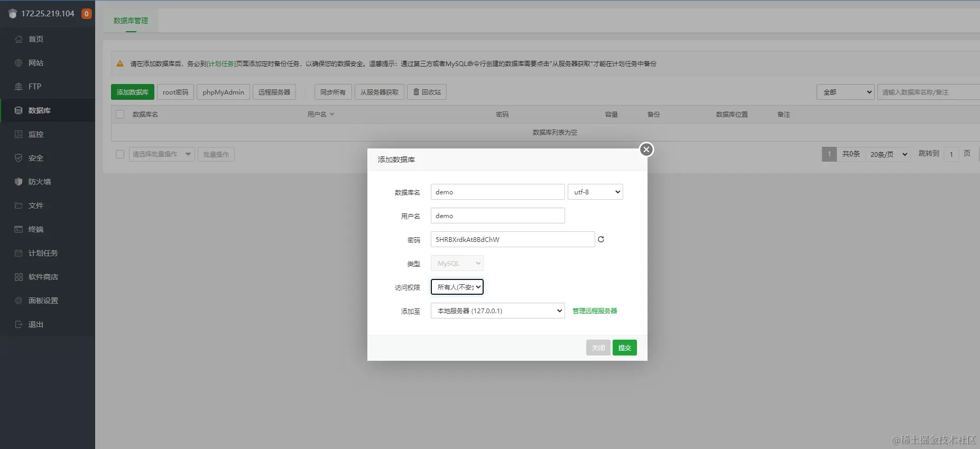Click the 防火墙 firewall icon

19,182
